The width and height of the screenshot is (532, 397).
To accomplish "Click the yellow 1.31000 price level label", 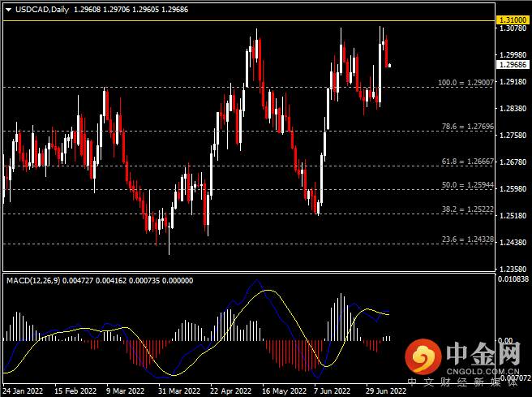I will [513, 20].
